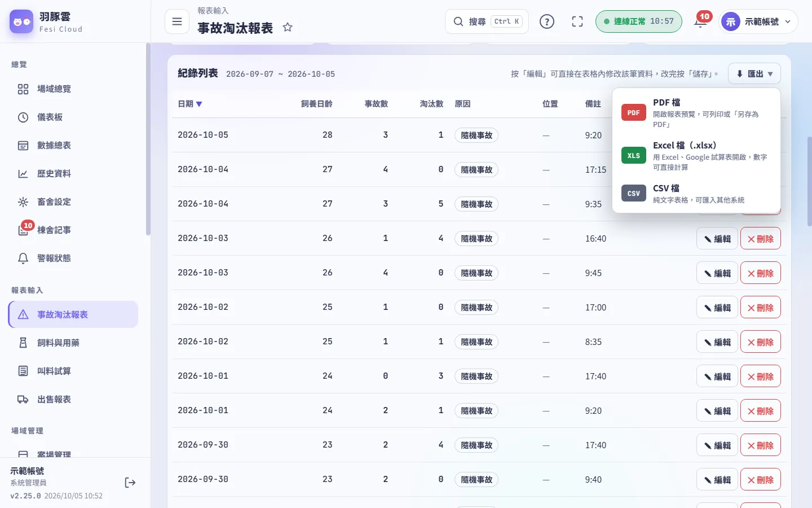Click the main page vertical scrollbar

(x=809, y=181)
